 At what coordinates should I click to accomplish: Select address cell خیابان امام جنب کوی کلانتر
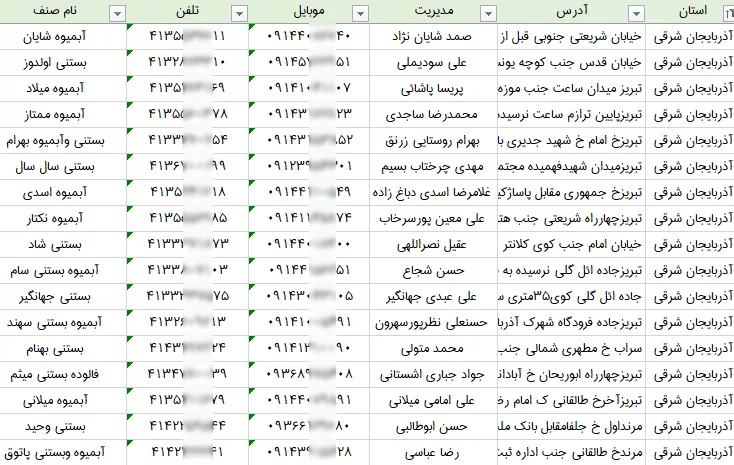(572, 244)
